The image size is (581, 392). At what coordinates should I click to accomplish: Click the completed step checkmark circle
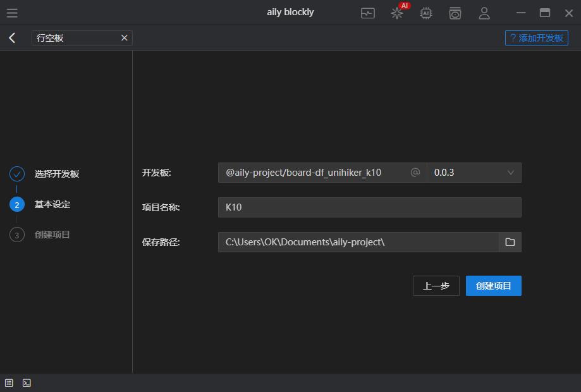17,174
